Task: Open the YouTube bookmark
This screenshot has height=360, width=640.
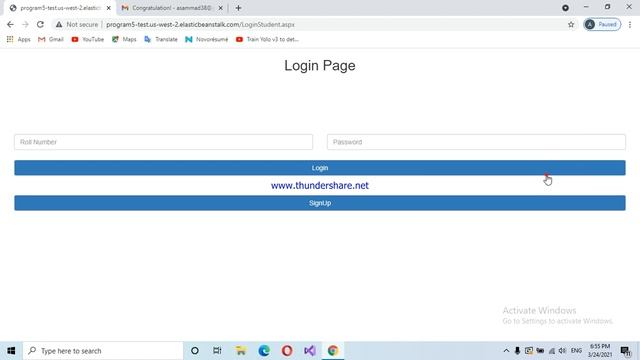Action: 88,39
